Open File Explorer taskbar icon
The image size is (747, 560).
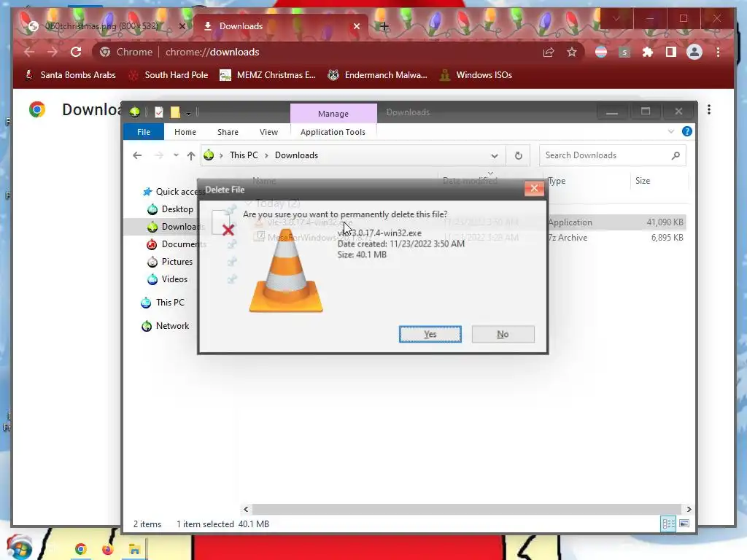coord(134,550)
